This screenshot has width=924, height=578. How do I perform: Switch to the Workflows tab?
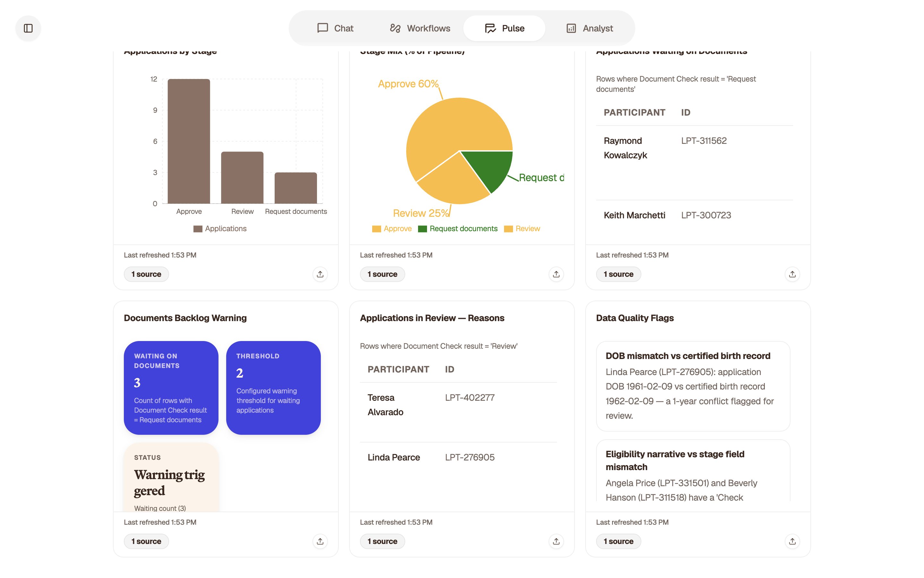pyautogui.click(x=420, y=28)
